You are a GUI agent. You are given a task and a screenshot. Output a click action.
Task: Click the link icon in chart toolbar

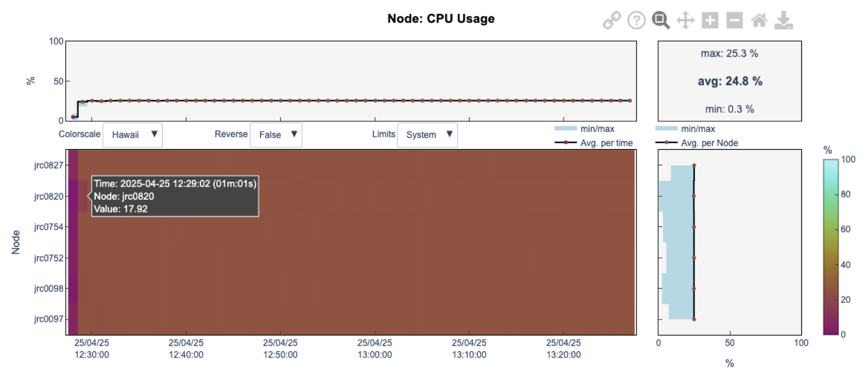coord(612,20)
